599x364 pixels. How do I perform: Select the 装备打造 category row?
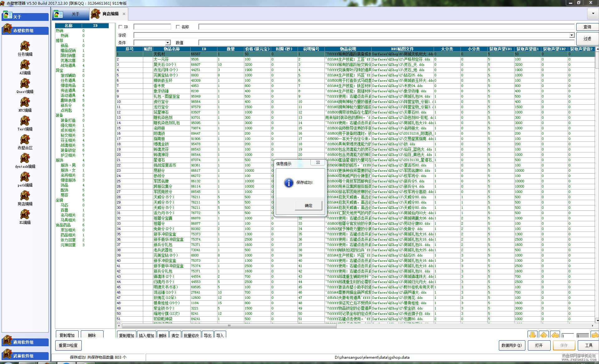68,120
